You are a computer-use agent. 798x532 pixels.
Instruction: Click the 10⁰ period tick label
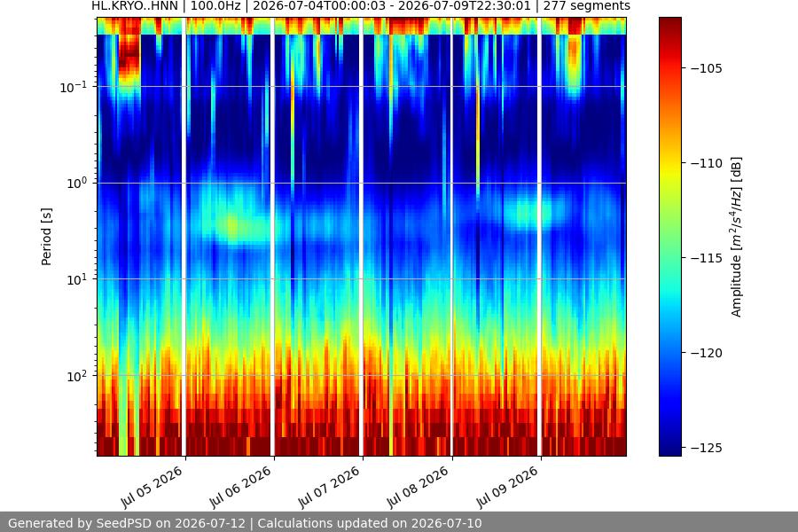[76, 184]
